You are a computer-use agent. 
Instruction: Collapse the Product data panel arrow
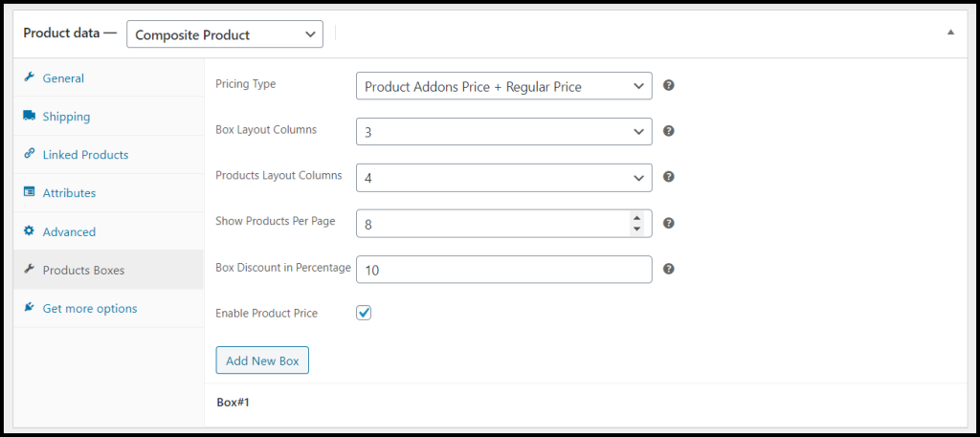(950, 32)
